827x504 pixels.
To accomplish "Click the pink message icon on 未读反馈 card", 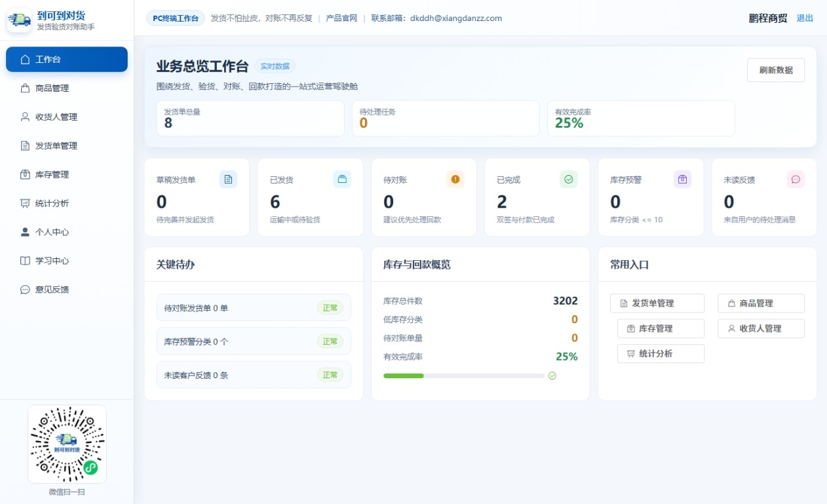I will click(796, 180).
